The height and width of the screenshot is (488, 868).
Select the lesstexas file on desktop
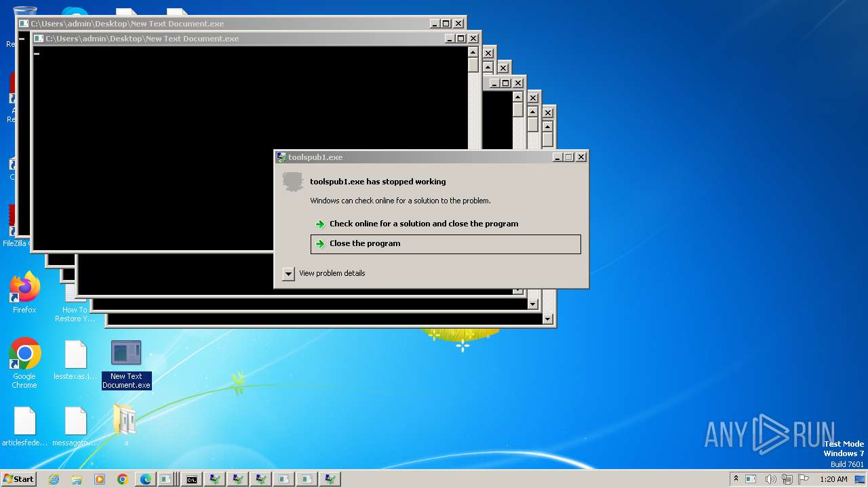point(75,361)
